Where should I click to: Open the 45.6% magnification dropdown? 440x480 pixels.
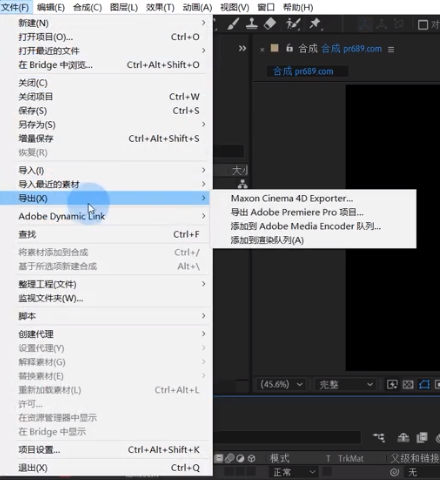tap(281, 385)
